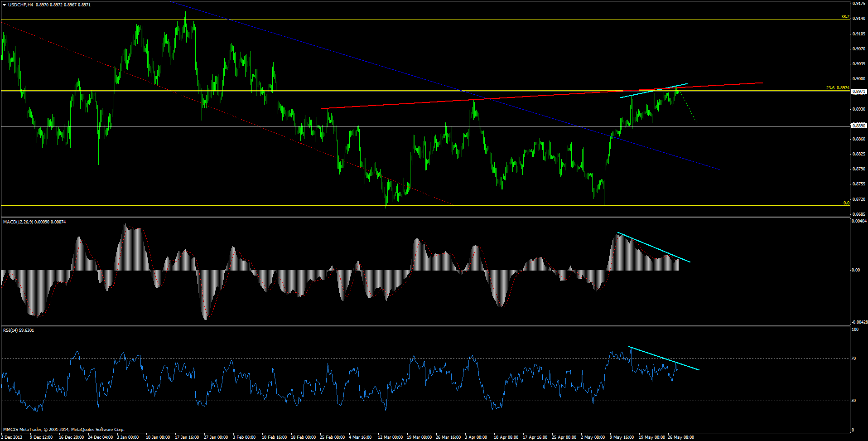
Task: Click the 0.9105 price axis label
Action: pos(859,34)
